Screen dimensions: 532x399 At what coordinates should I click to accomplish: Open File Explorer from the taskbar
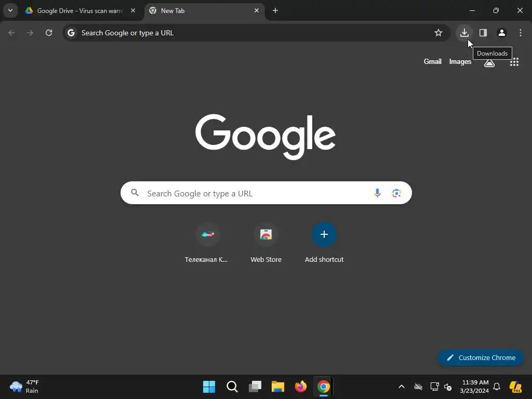(277, 387)
